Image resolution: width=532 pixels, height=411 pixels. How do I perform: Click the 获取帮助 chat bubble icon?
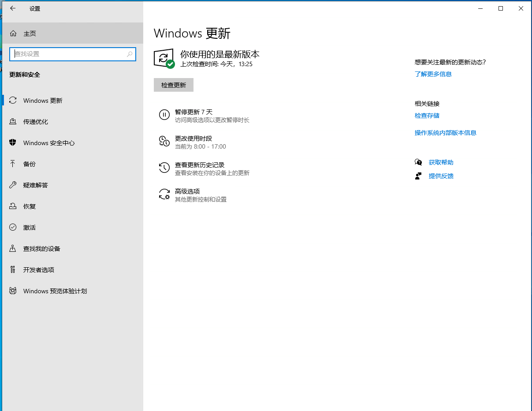[x=418, y=162]
